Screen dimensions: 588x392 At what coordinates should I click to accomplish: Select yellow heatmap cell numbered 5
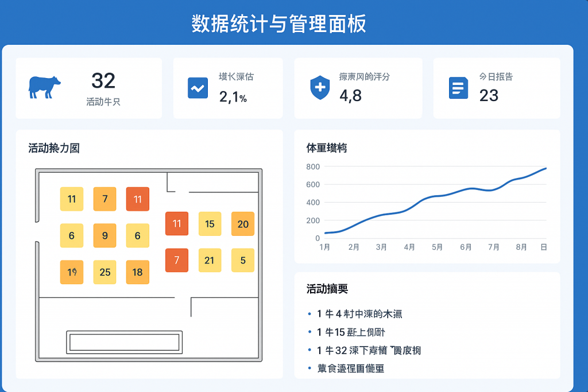pyautogui.click(x=242, y=261)
